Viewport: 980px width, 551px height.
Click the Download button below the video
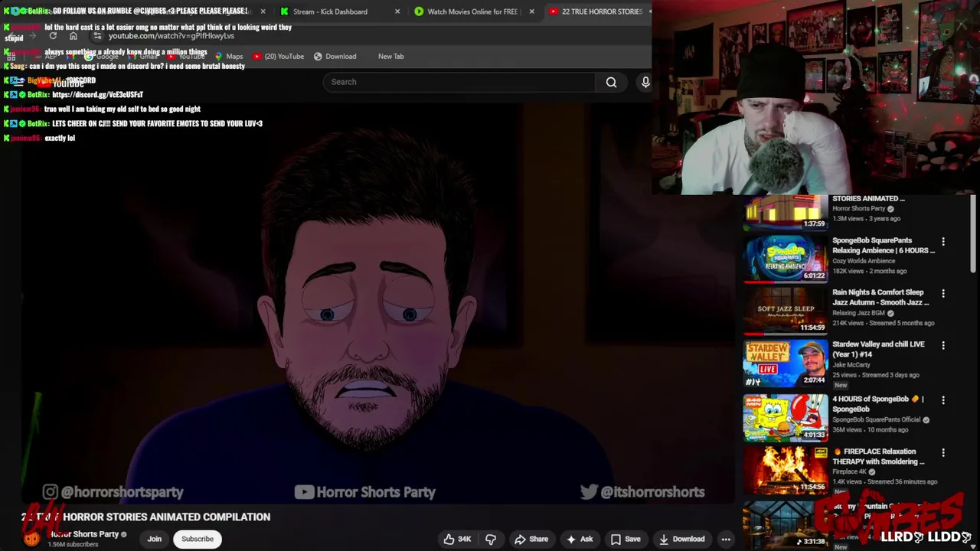pos(681,539)
